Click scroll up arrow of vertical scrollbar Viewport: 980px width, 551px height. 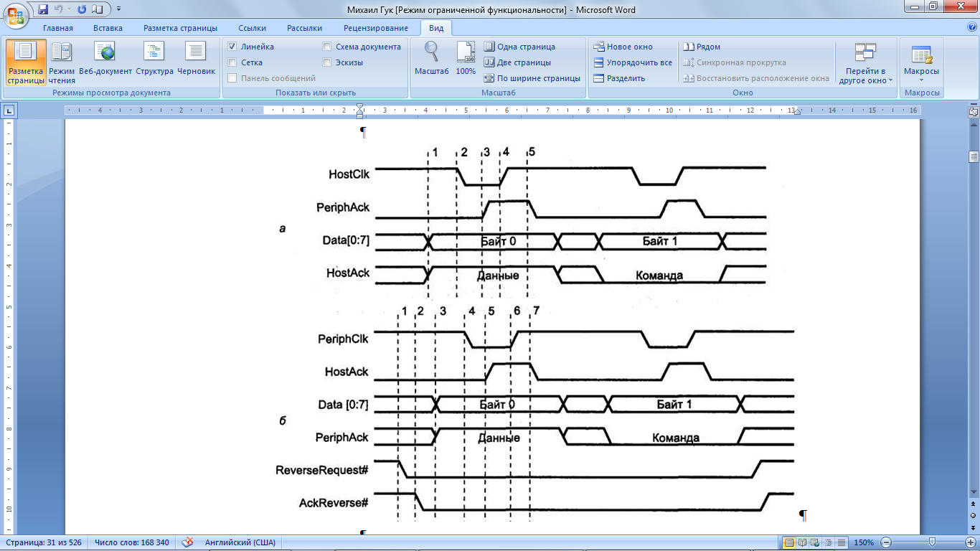tap(974, 123)
